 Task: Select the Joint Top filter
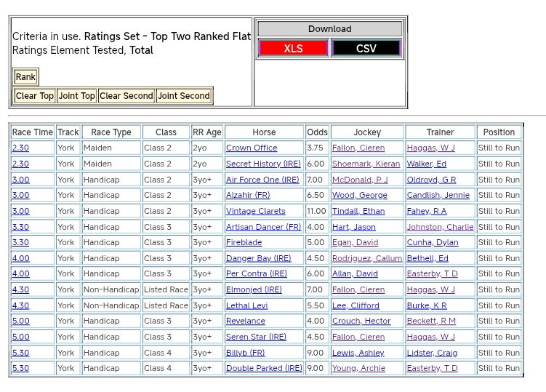77,96
